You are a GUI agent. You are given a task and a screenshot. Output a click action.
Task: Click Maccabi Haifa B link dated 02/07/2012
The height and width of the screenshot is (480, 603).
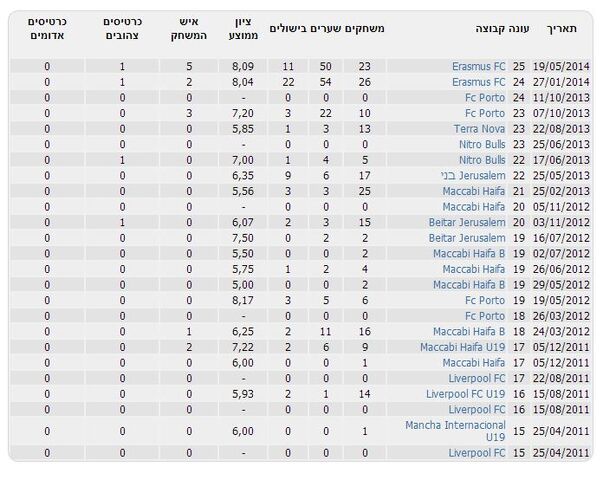(x=469, y=253)
